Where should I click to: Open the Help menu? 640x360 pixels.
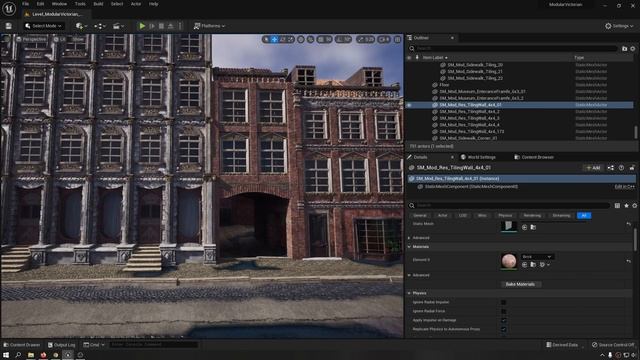pyautogui.click(x=153, y=4)
